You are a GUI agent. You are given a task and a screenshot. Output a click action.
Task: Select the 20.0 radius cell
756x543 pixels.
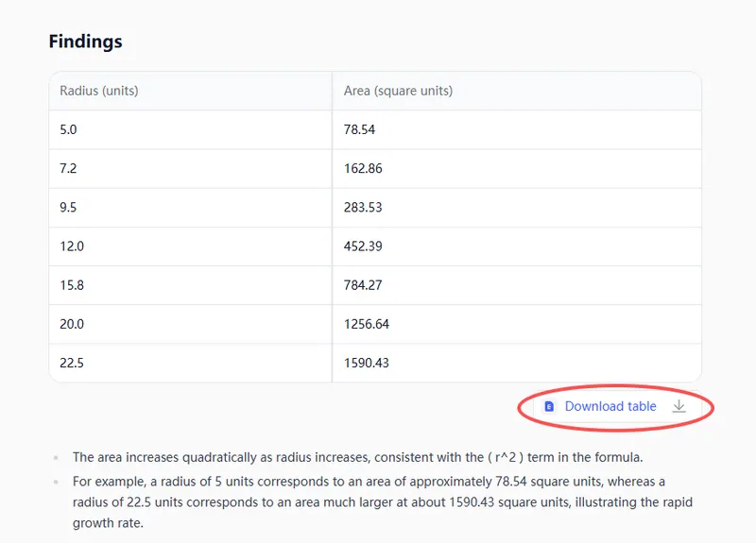tap(72, 324)
